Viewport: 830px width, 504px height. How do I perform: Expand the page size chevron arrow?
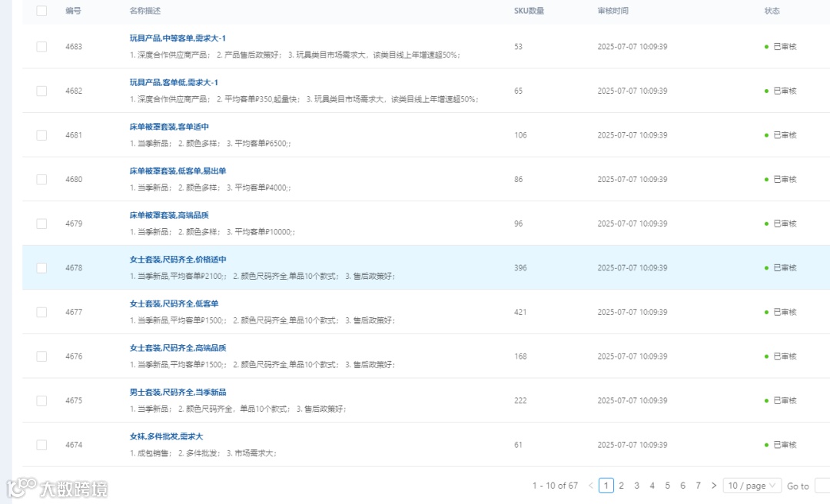point(775,486)
